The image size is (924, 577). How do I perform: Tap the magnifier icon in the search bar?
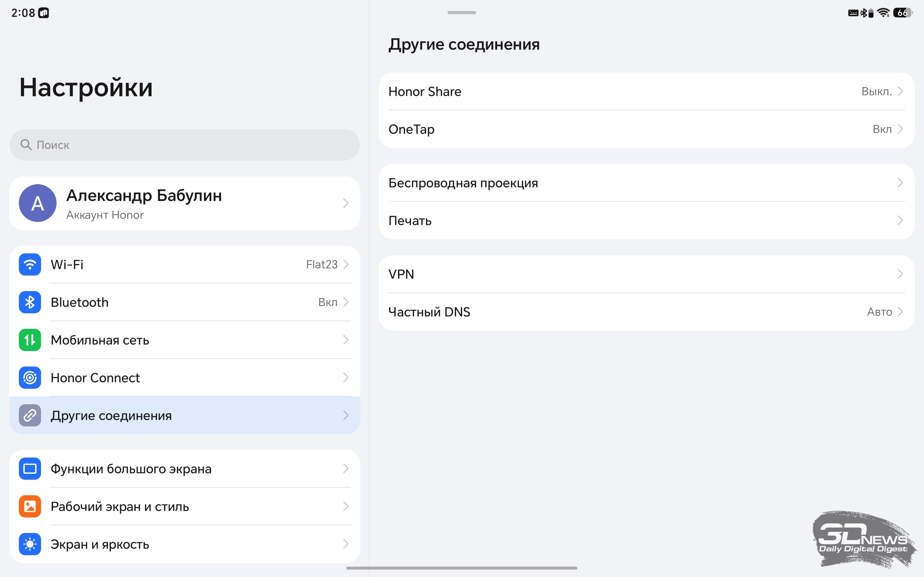pos(26,145)
